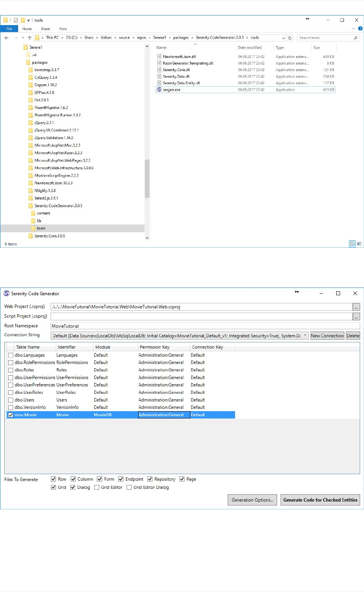The image size is (364, 592).
Task: Open sergen.exe application file
Action: (171, 90)
